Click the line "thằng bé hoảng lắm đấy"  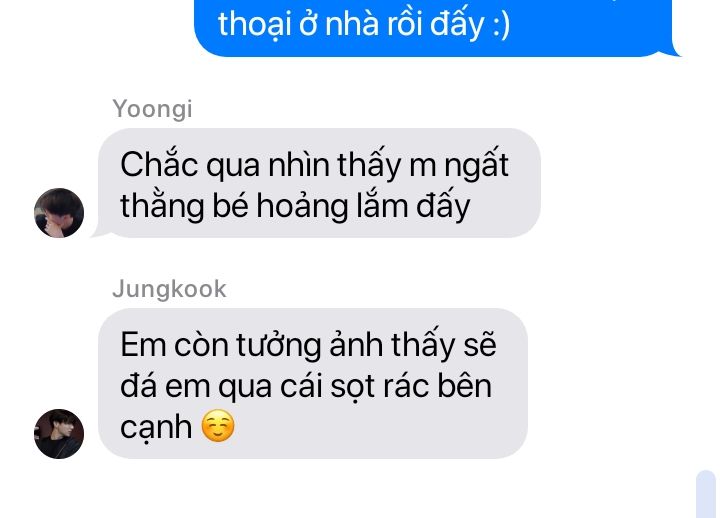(295, 206)
